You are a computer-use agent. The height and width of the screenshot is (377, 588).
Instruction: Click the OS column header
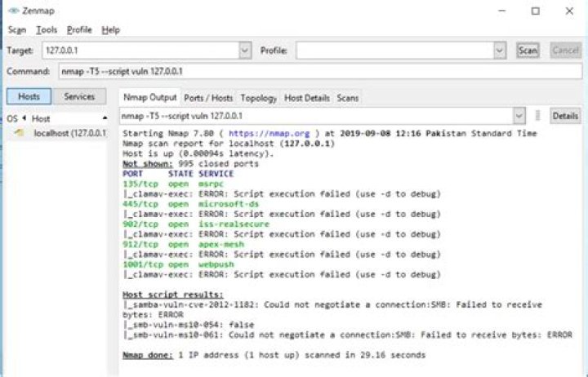pyautogui.click(x=12, y=118)
